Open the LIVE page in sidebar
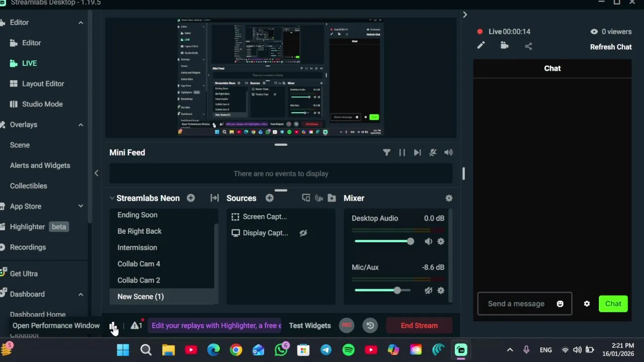This screenshot has height=362, width=644. coord(29,63)
